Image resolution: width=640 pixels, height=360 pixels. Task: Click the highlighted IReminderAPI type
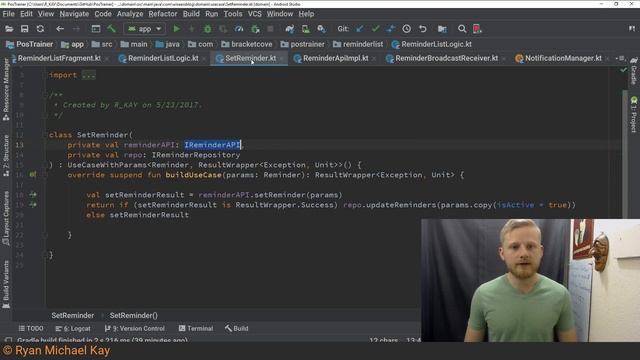pyautogui.click(x=212, y=145)
